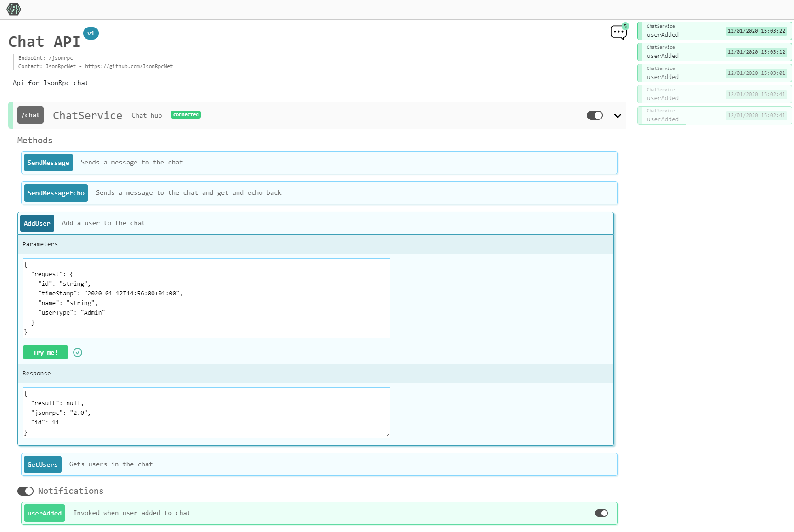Click the v1 version badge
The height and width of the screenshot is (532, 794).
click(x=91, y=34)
